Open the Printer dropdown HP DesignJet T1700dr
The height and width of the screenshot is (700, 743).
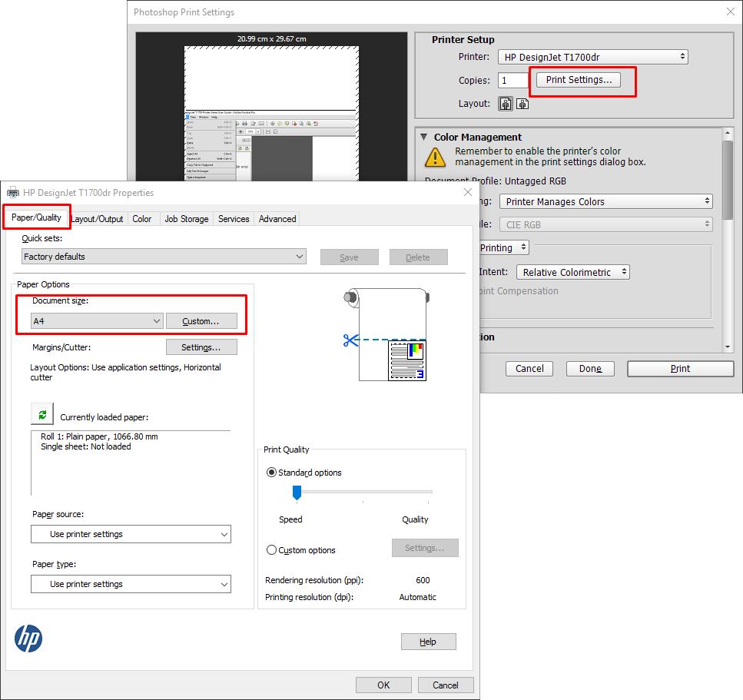593,57
